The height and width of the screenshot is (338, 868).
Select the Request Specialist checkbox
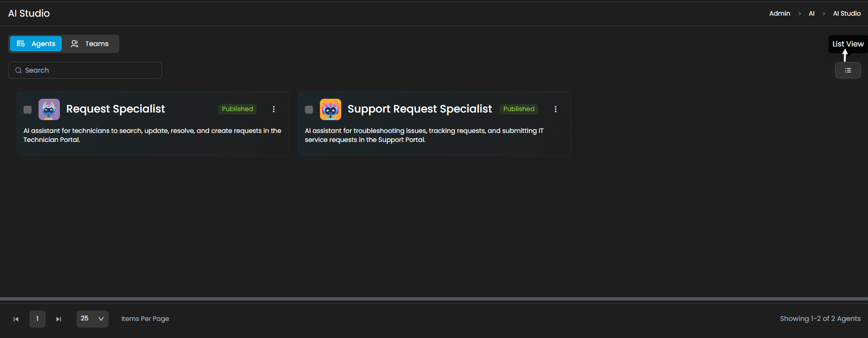coord(28,110)
